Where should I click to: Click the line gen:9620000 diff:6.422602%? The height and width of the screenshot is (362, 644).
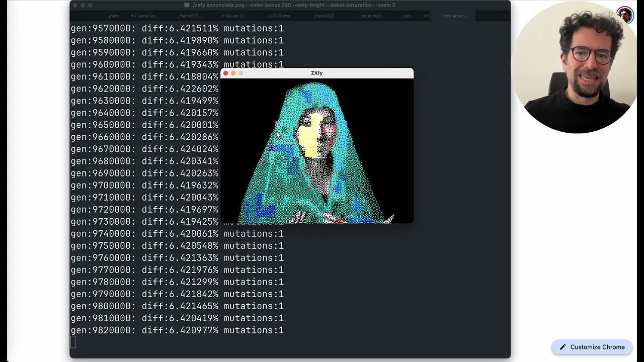[145, 89]
